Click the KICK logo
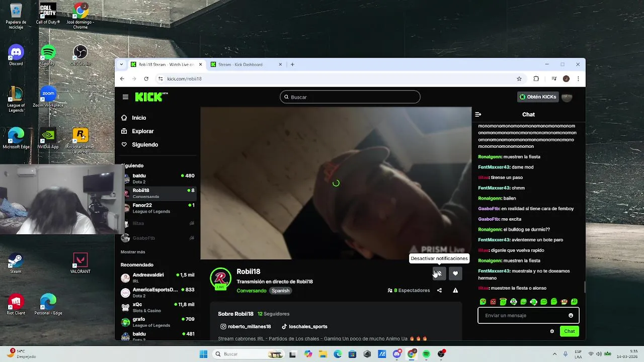644x362 pixels. [151, 97]
